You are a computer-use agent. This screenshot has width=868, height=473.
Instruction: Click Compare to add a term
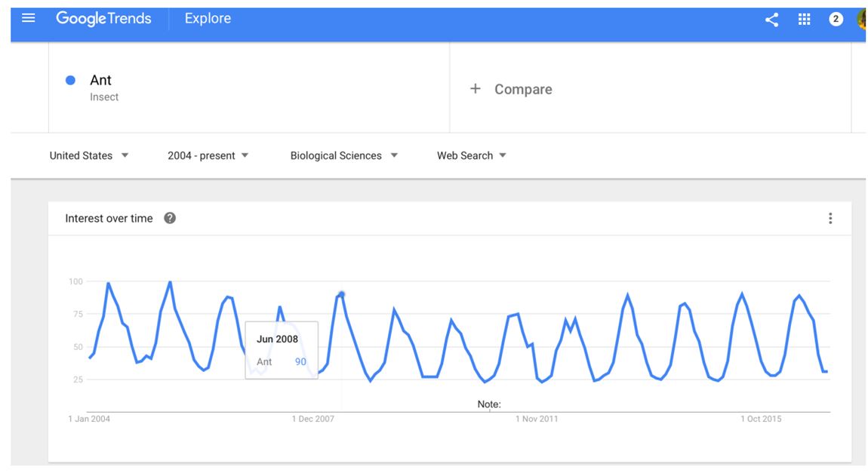(x=523, y=89)
